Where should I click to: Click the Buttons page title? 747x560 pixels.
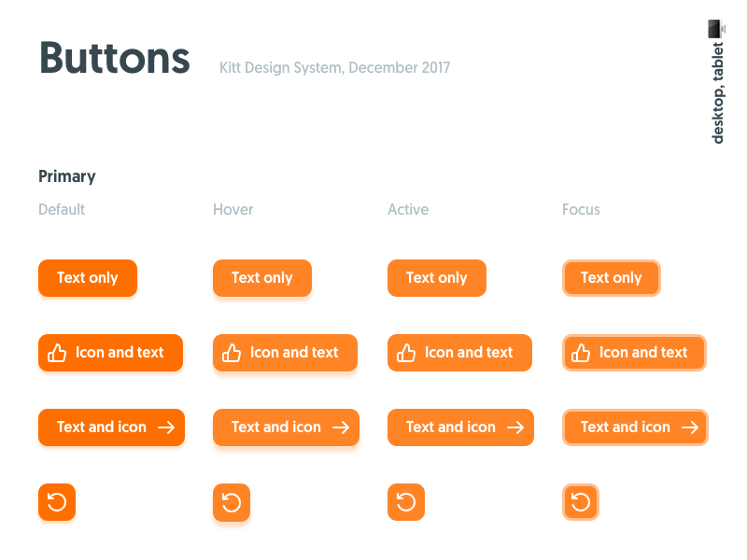click(114, 58)
